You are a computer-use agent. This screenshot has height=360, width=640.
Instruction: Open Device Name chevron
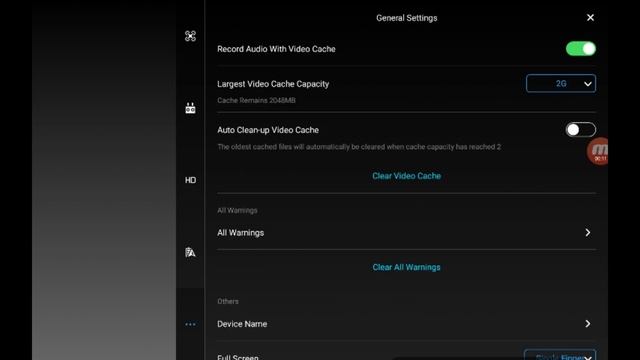point(587,324)
